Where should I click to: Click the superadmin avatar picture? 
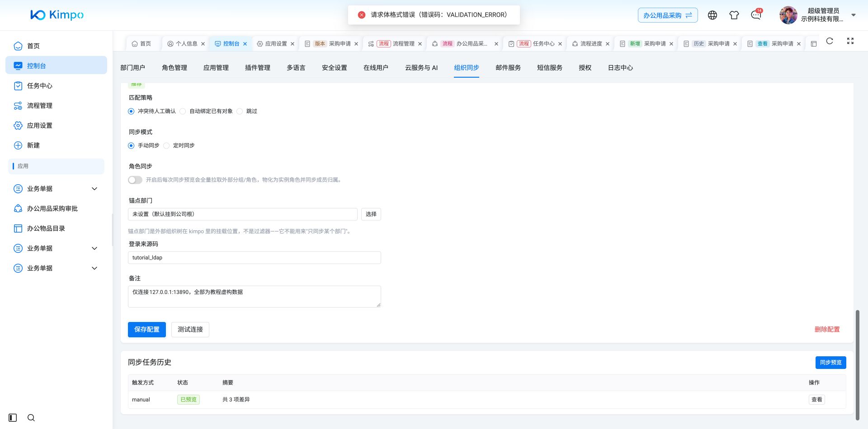click(788, 15)
